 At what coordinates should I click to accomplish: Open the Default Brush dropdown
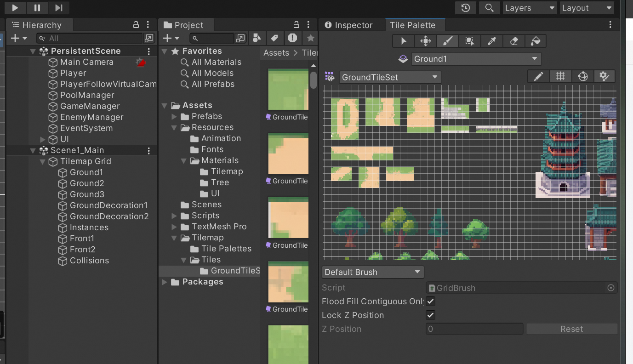(372, 272)
